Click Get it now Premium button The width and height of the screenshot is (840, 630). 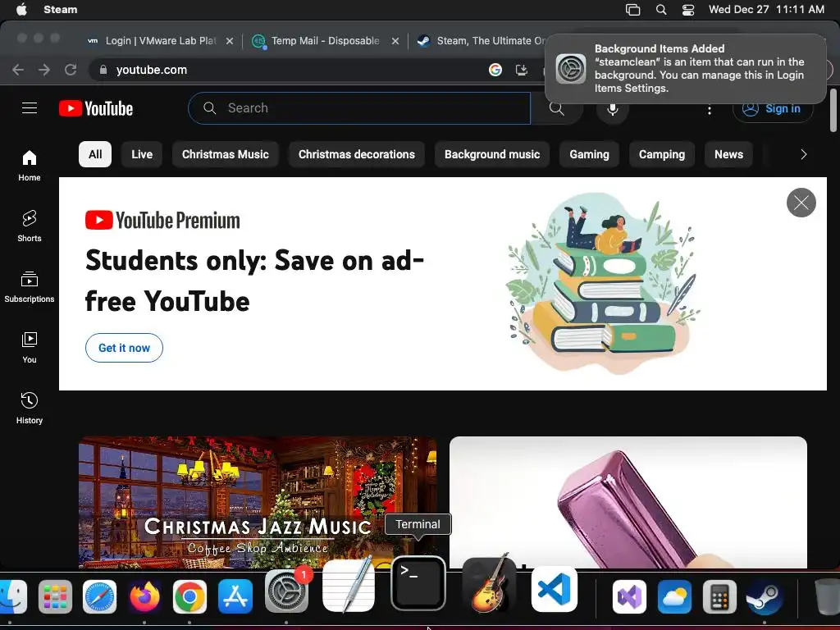(125, 348)
